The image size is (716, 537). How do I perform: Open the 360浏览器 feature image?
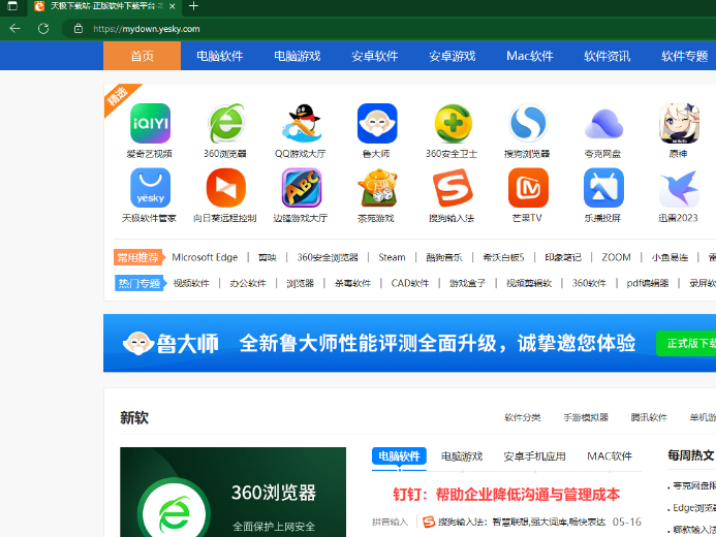(233, 492)
